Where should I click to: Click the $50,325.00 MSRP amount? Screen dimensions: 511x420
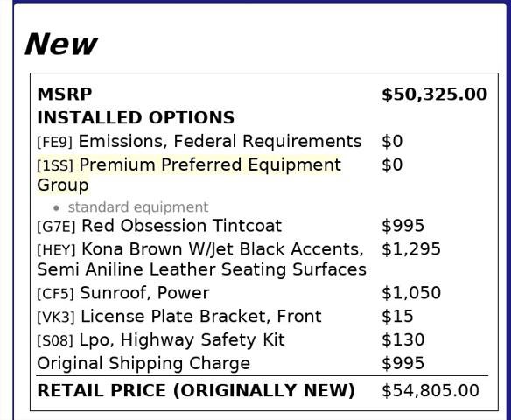434,94
